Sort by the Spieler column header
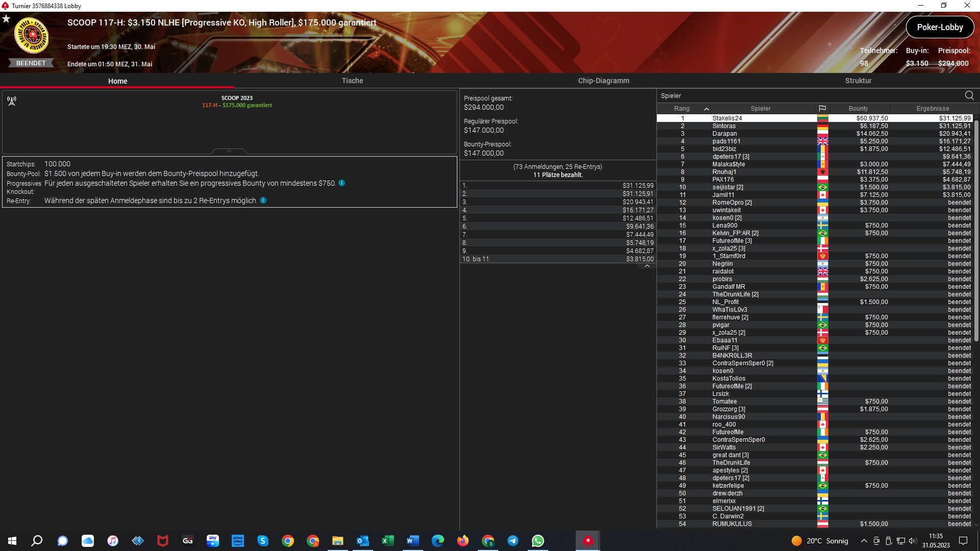Image resolution: width=980 pixels, height=551 pixels. click(761, 109)
